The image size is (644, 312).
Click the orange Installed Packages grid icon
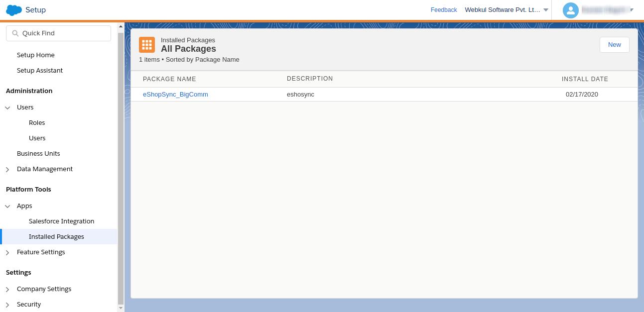click(x=147, y=45)
